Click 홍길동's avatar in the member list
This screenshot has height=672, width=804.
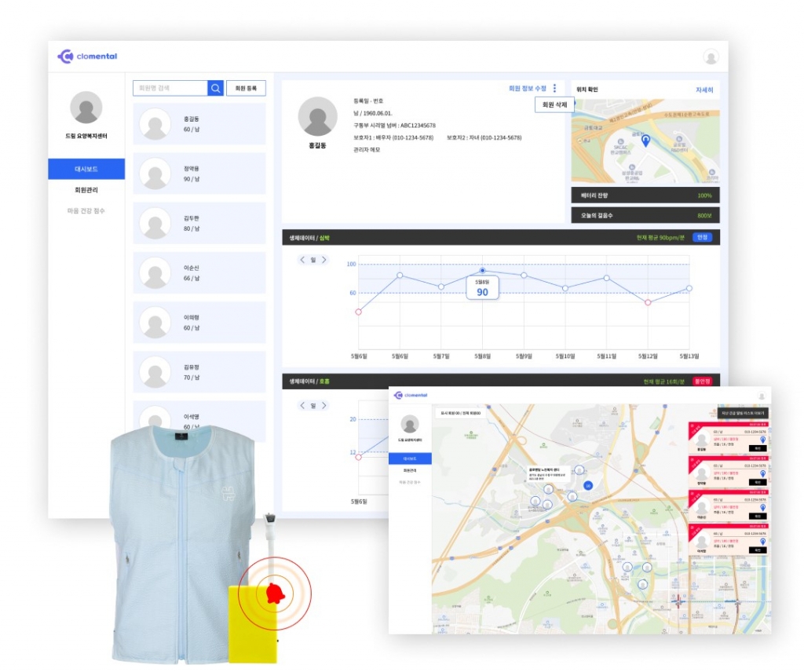click(155, 124)
